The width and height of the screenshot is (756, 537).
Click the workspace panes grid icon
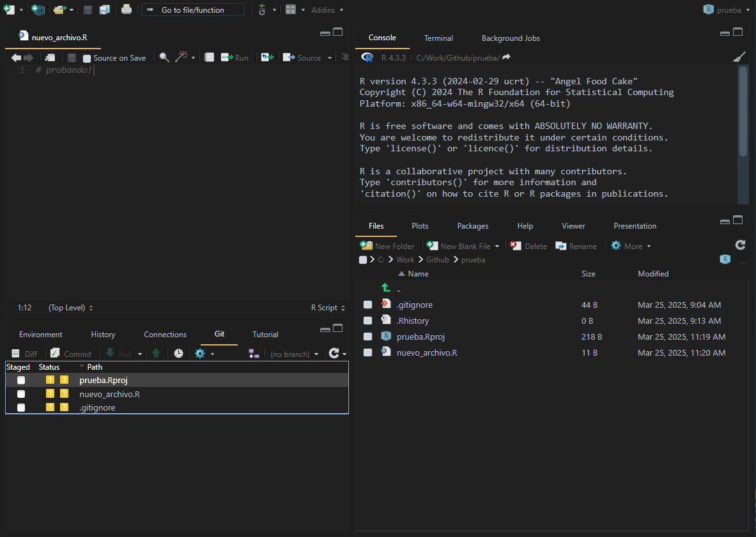[x=291, y=10]
